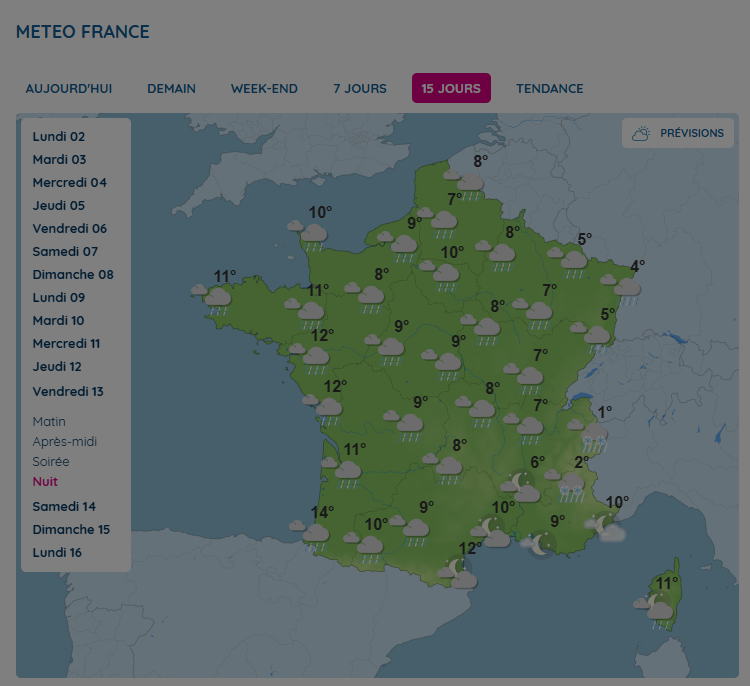Screen dimensions: 750x686
Task: Select Lundi 02 in the day list
Action: point(58,136)
